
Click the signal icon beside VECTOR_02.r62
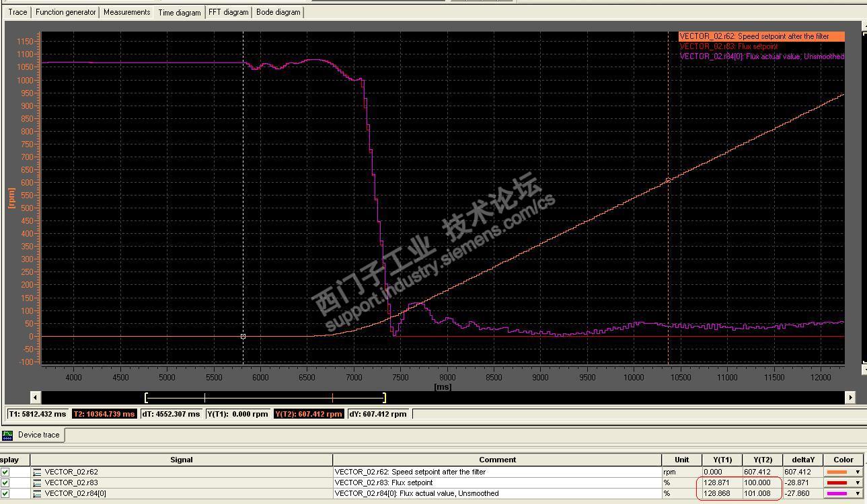coord(38,472)
